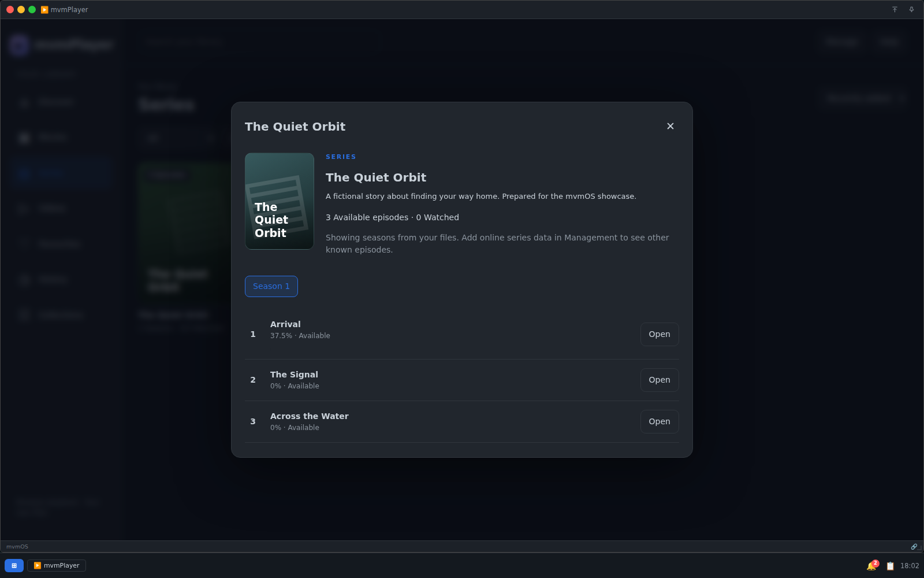Click the red window close button

pyautogui.click(x=10, y=10)
